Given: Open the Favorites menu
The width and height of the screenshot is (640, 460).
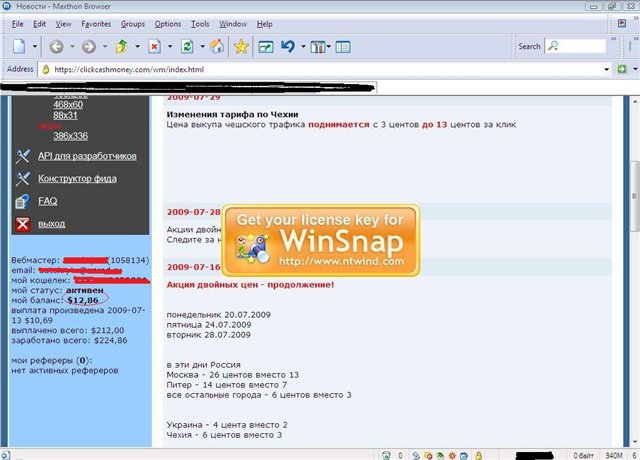Looking at the screenshot, I should pos(96,23).
